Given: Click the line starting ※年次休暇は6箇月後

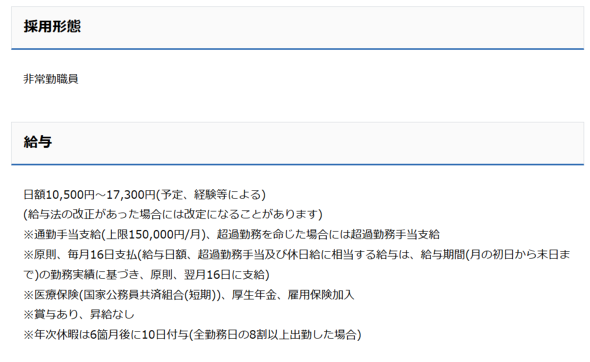Looking at the screenshot, I should click(192, 335).
